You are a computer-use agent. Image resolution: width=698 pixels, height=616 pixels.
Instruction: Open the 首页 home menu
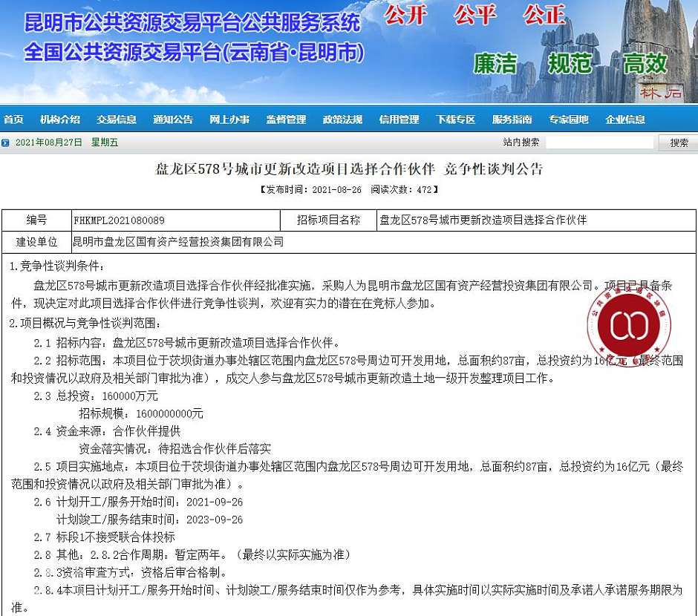(13, 119)
